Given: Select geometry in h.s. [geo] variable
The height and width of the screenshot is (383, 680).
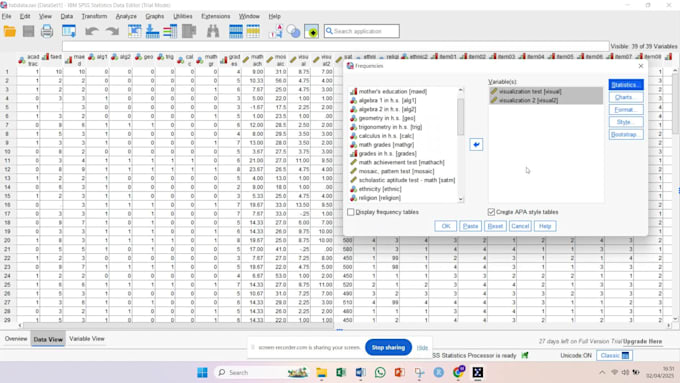Looking at the screenshot, I should (x=387, y=118).
